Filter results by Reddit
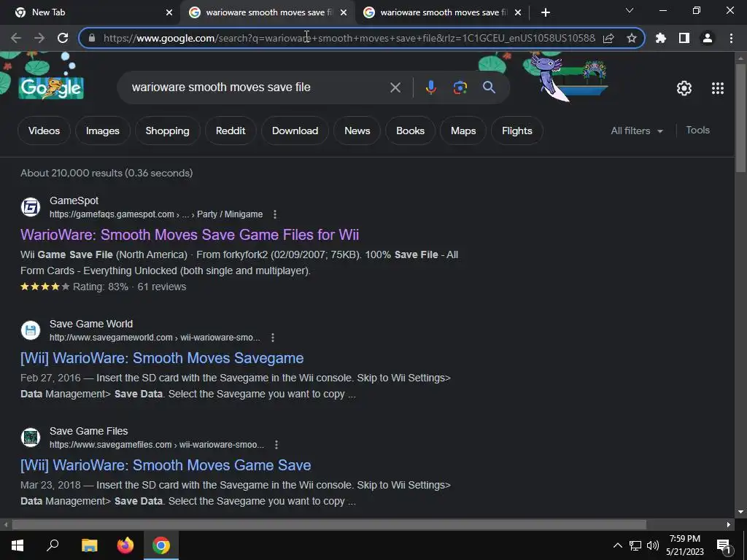747x560 pixels. [231, 131]
